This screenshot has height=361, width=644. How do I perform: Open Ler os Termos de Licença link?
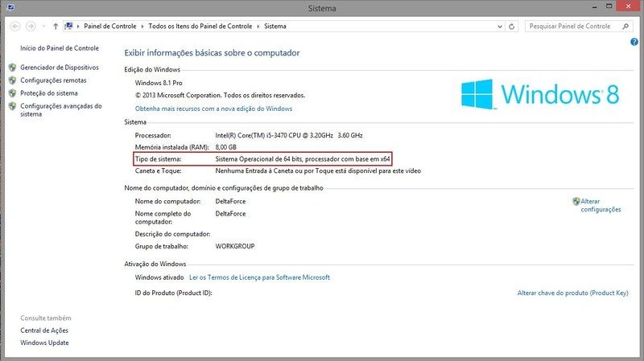point(259,277)
